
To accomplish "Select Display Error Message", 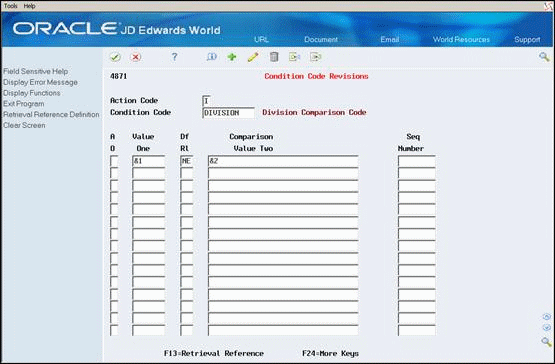I will tap(40, 82).
